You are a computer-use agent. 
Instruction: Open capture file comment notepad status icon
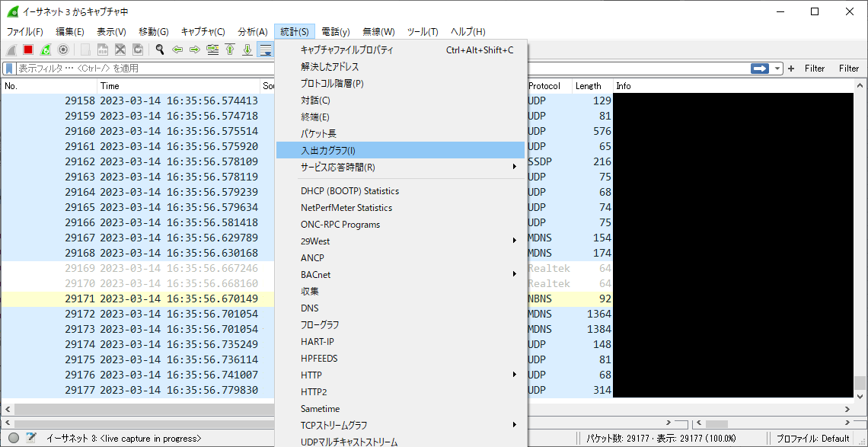coord(31,438)
